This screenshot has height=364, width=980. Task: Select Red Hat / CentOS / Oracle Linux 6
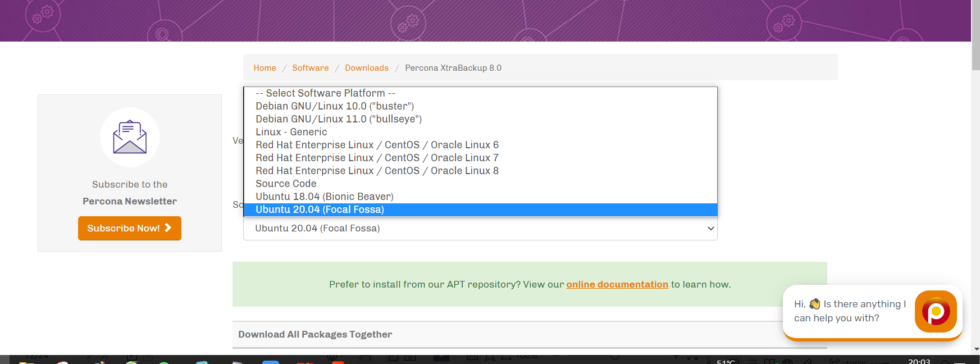point(481,145)
